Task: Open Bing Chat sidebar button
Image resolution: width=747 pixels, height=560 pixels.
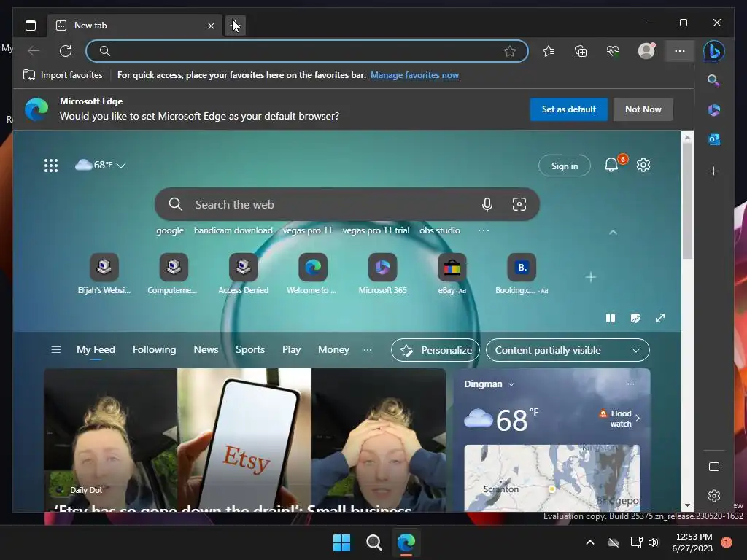Action: [713, 51]
